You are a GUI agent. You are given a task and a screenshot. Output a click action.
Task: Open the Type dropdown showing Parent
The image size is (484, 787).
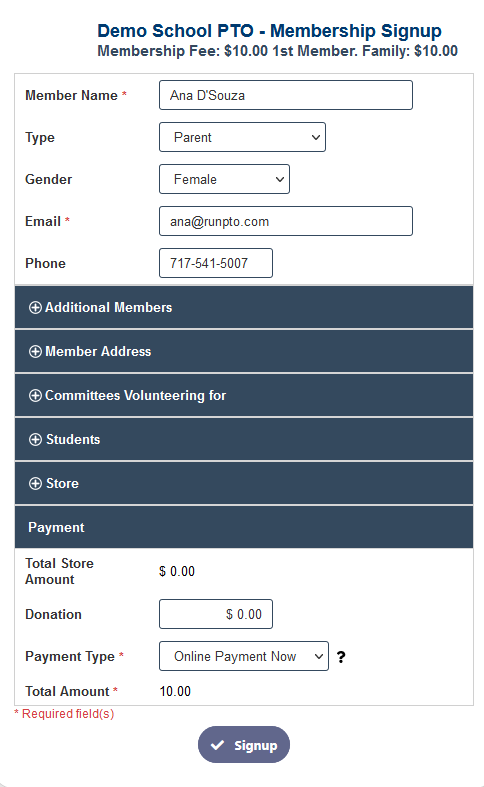click(243, 137)
